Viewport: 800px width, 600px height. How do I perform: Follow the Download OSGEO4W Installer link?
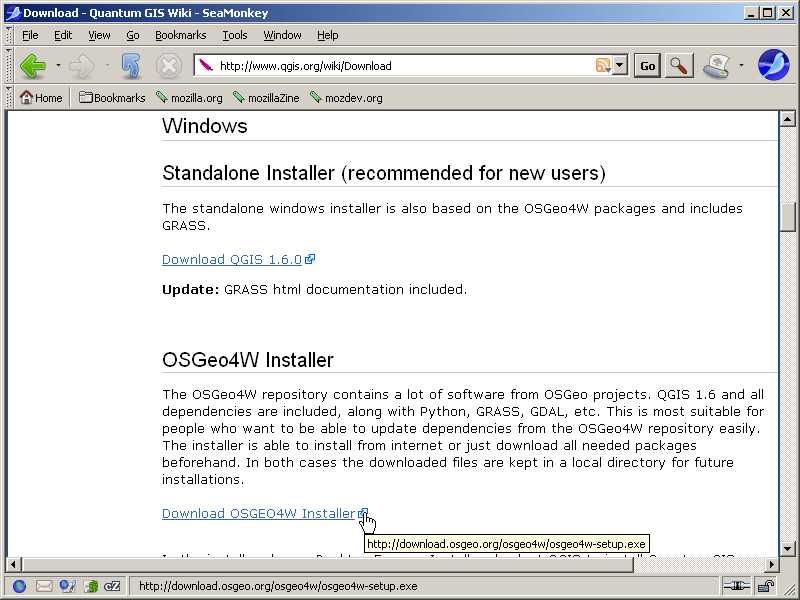coord(258,513)
